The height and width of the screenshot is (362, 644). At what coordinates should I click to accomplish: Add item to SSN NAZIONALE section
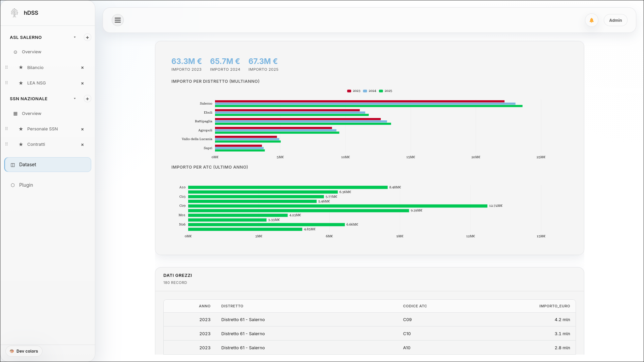tap(87, 99)
